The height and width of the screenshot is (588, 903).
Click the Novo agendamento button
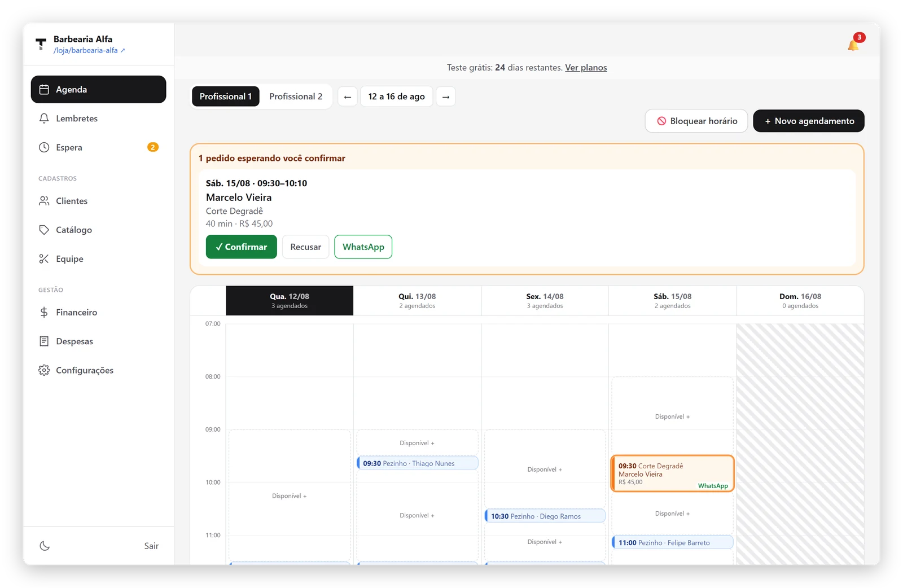[809, 121]
